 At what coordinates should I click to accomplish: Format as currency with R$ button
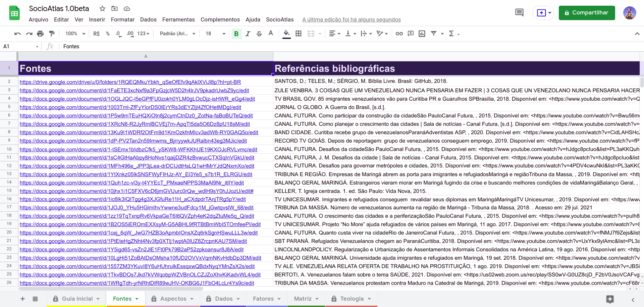(x=96, y=34)
